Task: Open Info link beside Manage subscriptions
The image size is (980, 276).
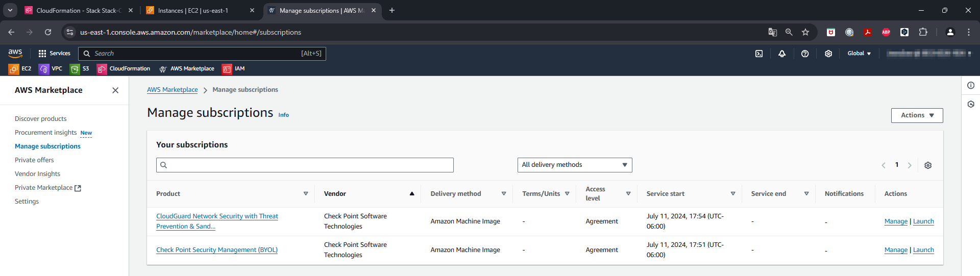Action: [284, 115]
